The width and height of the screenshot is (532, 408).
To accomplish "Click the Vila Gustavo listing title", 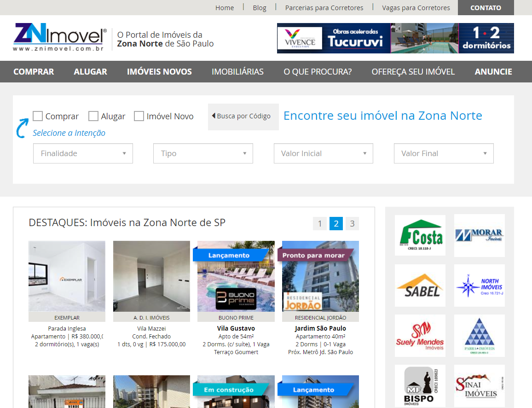I will point(236,328).
